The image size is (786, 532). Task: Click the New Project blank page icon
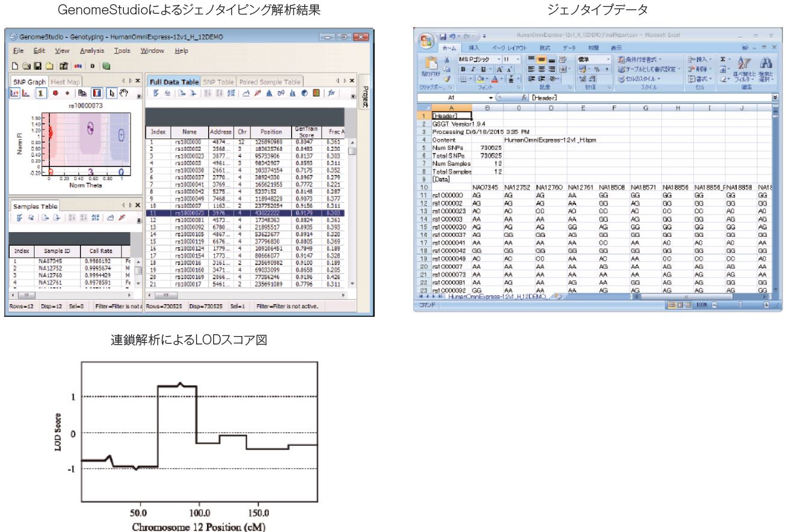[16, 66]
